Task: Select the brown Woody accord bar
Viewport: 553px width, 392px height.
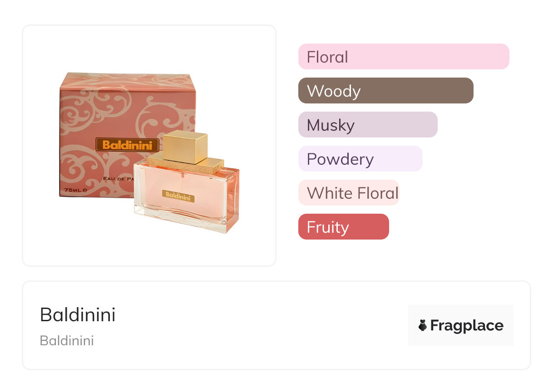Action: click(385, 91)
